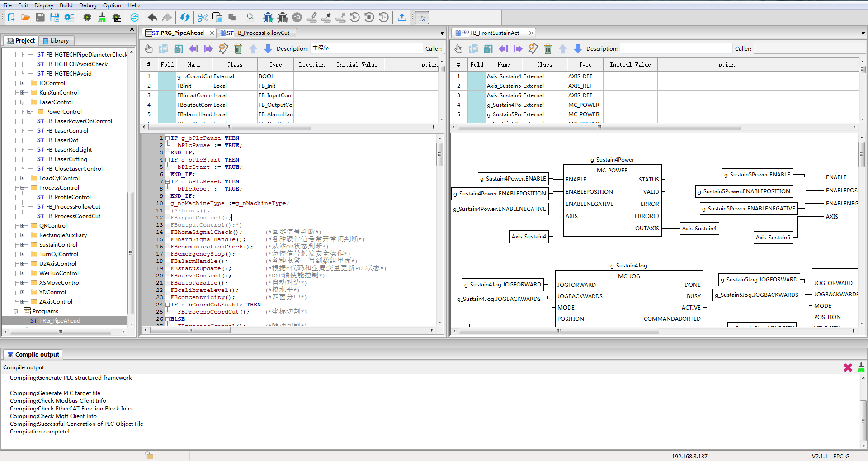Click the lock icon in status bar
This screenshot has width=868, height=462.
point(149,456)
